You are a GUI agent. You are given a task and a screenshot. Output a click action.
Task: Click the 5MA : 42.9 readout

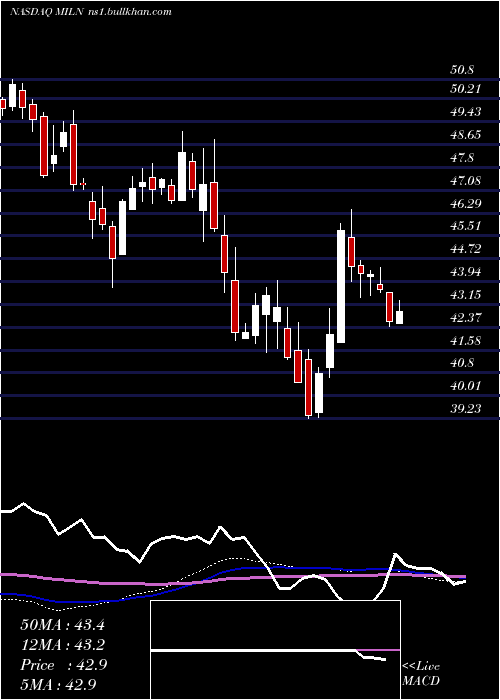[58, 684]
